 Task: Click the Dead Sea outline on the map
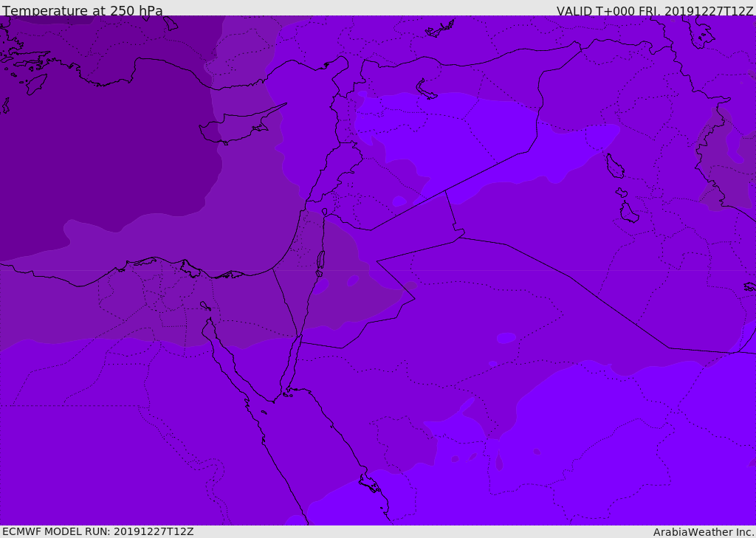click(x=320, y=263)
